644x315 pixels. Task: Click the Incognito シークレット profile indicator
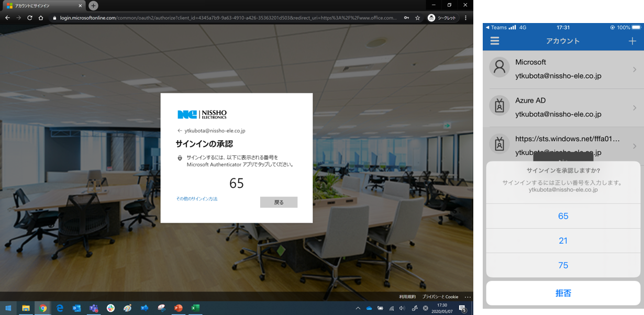pyautogui.click(x=442, y=18)
